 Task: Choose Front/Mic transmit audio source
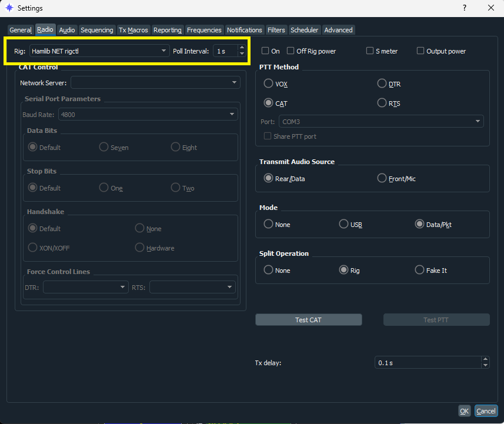[382, 179]
